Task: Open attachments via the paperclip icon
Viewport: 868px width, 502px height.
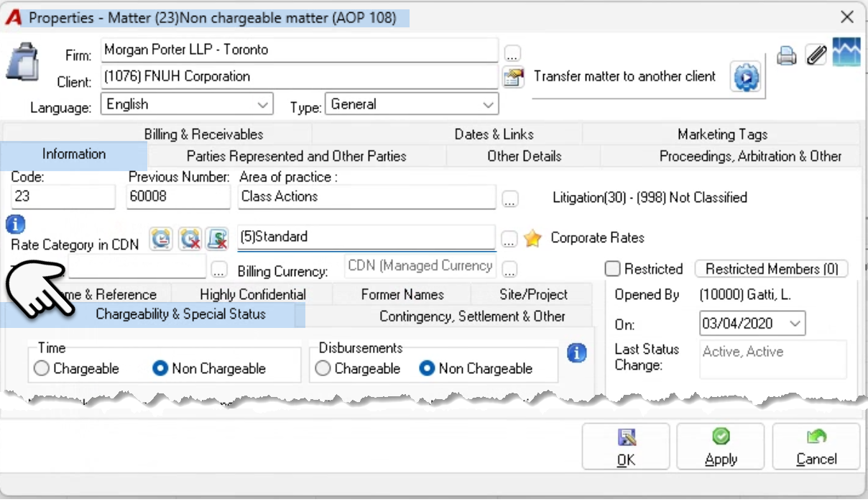Action: pos(816,55)
